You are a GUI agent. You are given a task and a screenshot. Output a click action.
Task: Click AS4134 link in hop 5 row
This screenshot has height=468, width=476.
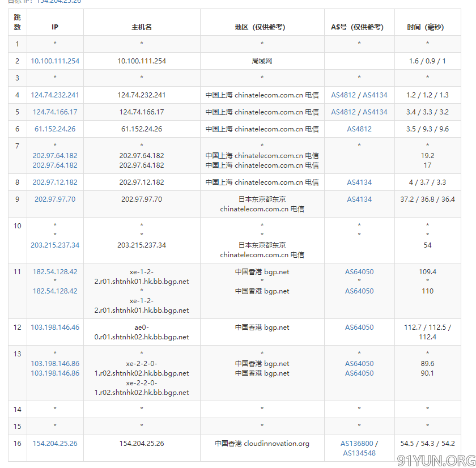(x=375, y=112)
